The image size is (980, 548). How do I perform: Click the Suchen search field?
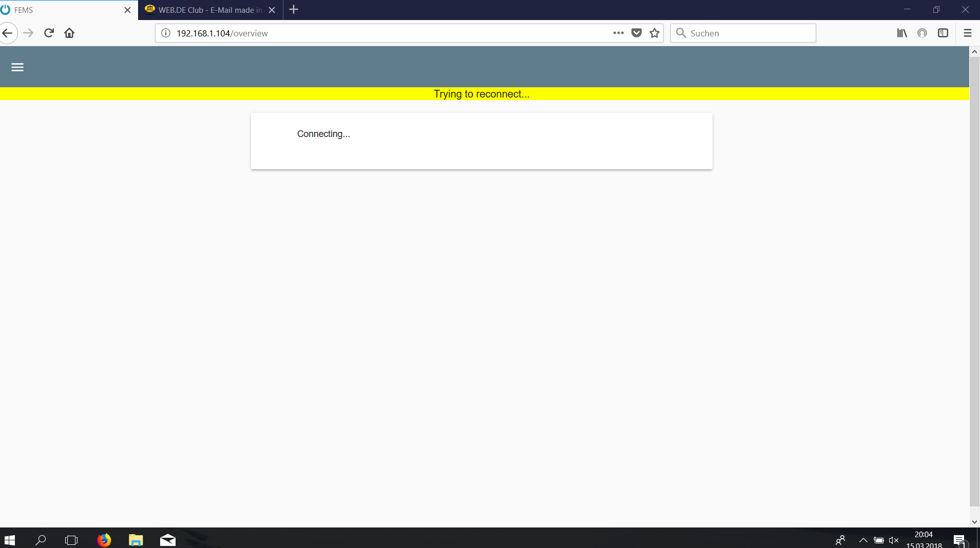point(743,33)
